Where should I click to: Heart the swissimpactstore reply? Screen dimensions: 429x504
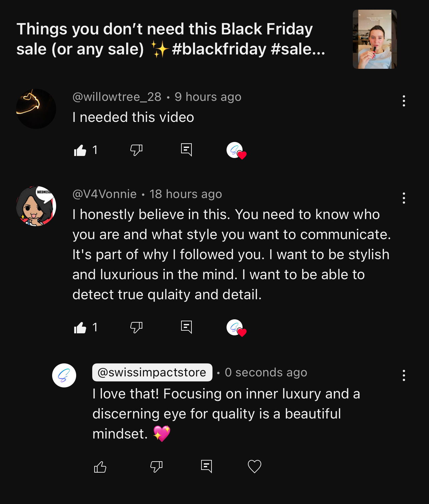[254, 467]
